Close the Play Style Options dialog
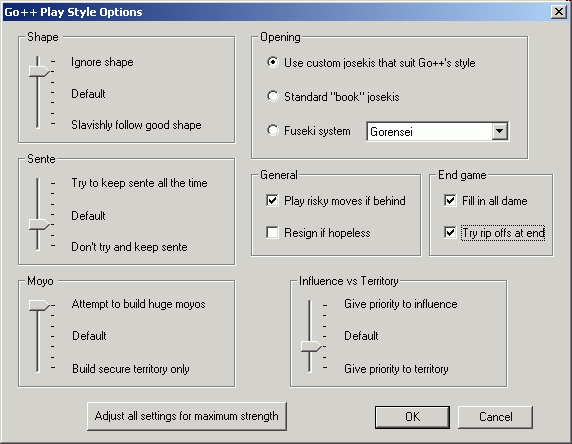572x444 pixels. pos(559,12)
